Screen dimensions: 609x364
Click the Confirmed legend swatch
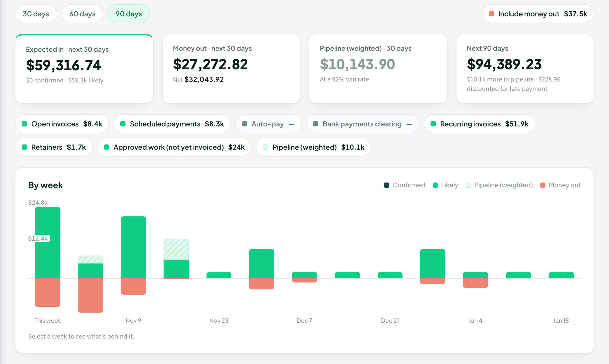[x=386, y=185]
